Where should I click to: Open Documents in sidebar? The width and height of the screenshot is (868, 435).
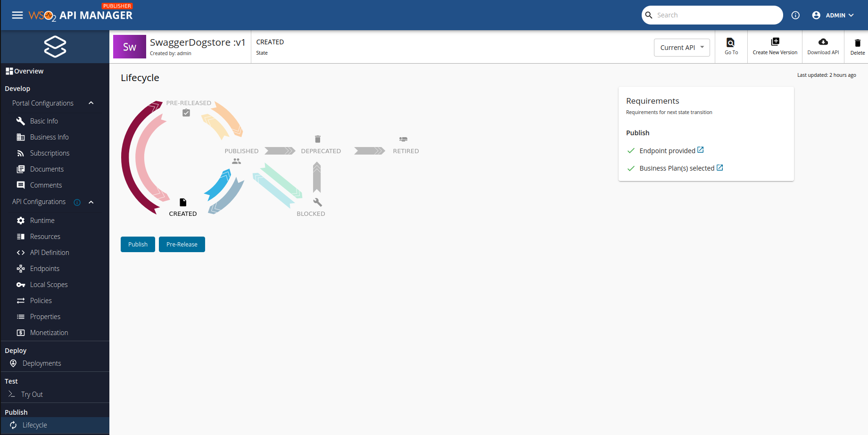(x=47, y=169)
